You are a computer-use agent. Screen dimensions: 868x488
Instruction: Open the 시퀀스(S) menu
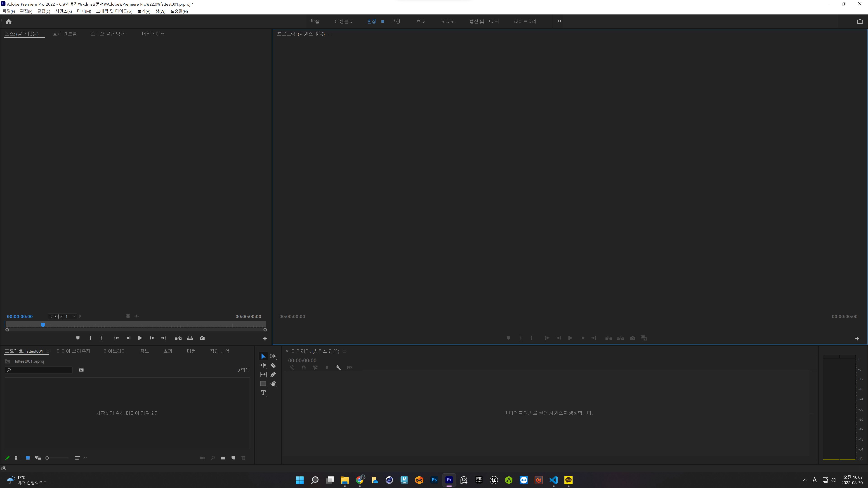[63, 11]
